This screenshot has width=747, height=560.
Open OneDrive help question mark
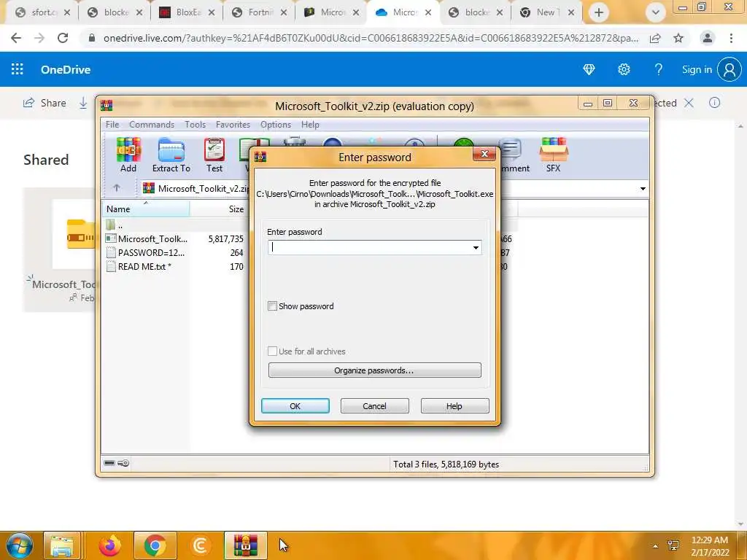pos(659,69)
